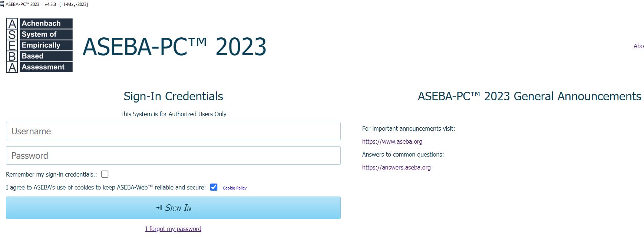Image resolution: width=644 pixels, height=238 pixels.
Task: Click inside the Password input field
Action: coord(173,155)
